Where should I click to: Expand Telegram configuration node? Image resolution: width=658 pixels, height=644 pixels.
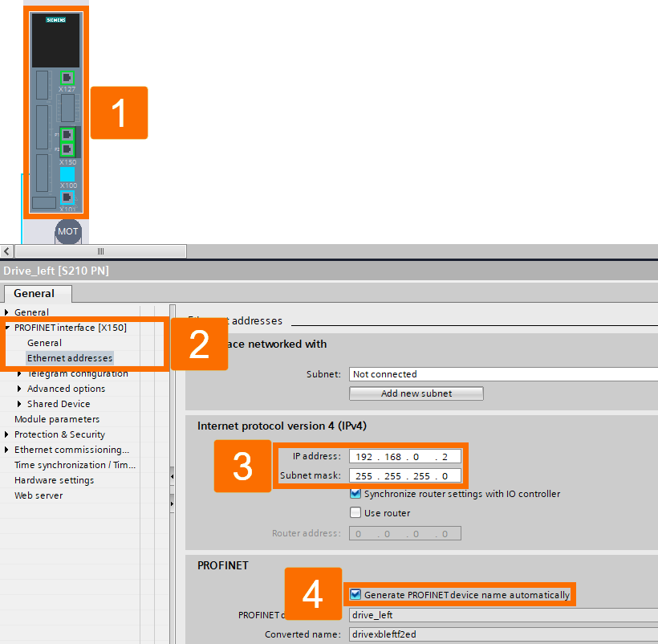19,373
